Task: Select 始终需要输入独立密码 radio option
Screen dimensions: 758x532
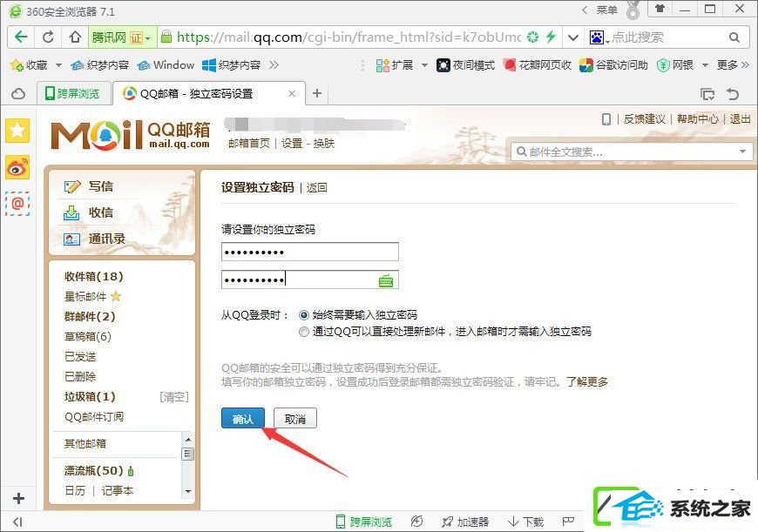Action: [303, 315]
